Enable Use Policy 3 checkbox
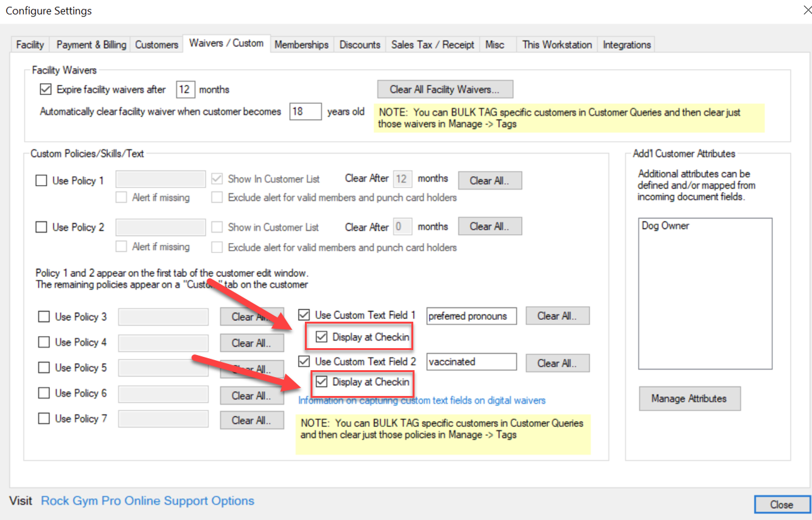Image resolution: width=812 pixels, height=520 pixels. click(44, 317)
